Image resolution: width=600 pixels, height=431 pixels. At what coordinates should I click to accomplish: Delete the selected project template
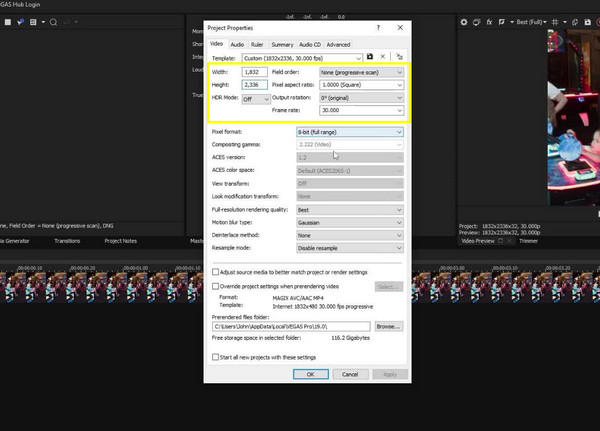(383, 57)
